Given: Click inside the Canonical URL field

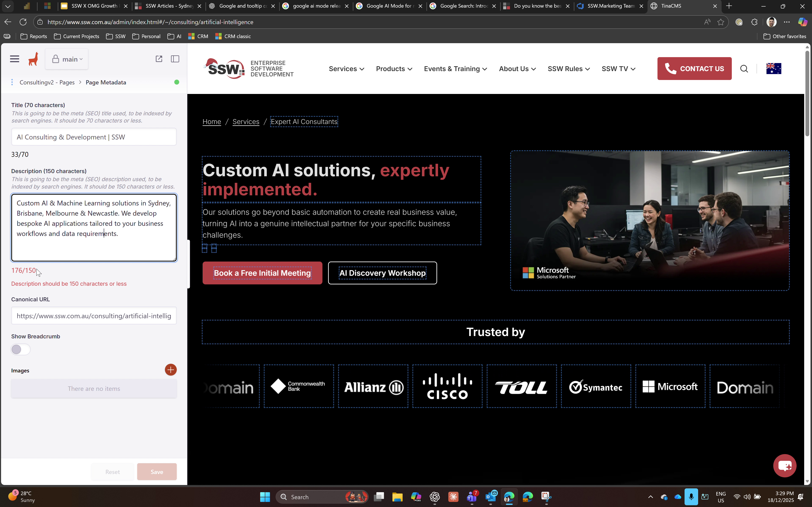Looking at the screenshot, I should 94,315.
